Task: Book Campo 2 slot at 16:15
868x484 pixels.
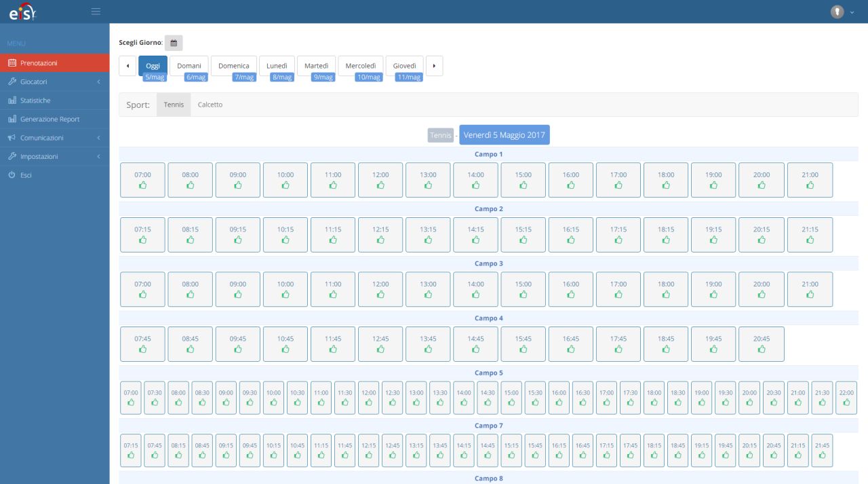Action: [571, 235]
